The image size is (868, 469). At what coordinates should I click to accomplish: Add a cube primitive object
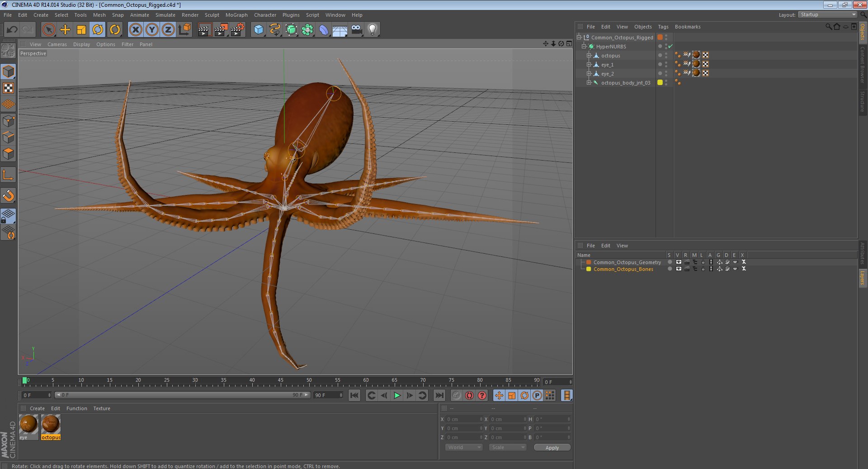click(x=259, y=30)
